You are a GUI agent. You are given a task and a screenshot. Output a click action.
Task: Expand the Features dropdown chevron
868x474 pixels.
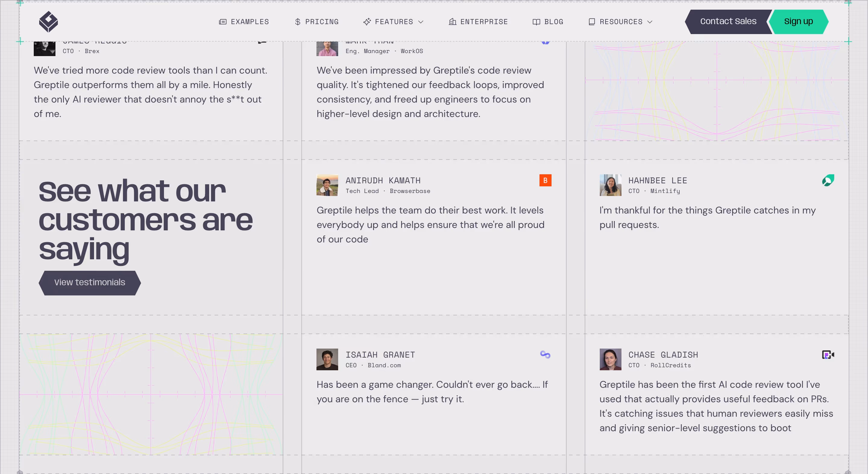[420, 22]
